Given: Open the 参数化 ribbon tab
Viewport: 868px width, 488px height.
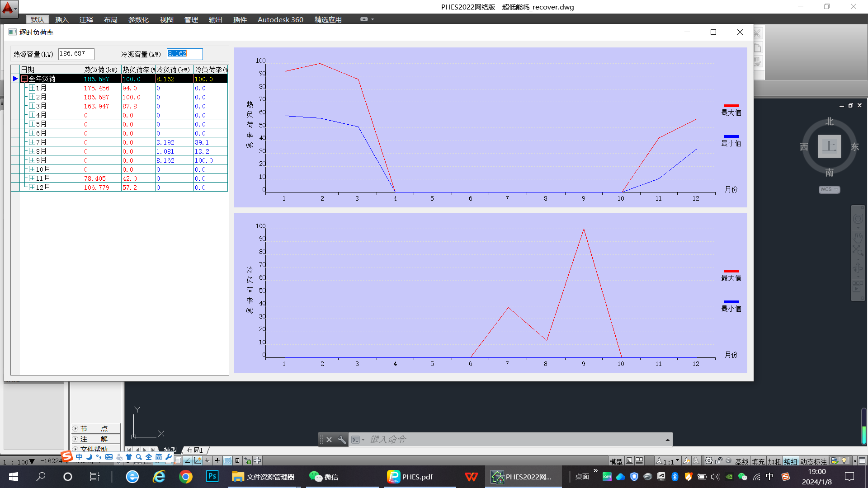Looking at the screenshot, I should tap(138, 19).
